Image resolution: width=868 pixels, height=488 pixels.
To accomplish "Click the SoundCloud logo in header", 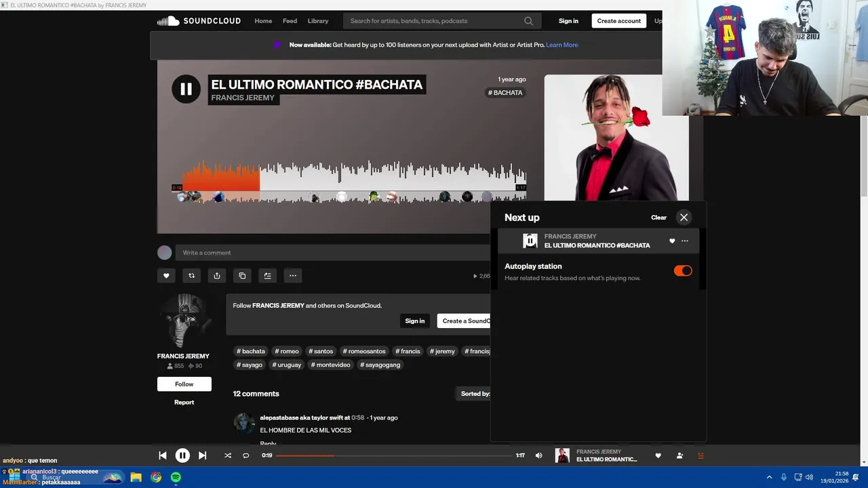I will (x=199, y=21).
